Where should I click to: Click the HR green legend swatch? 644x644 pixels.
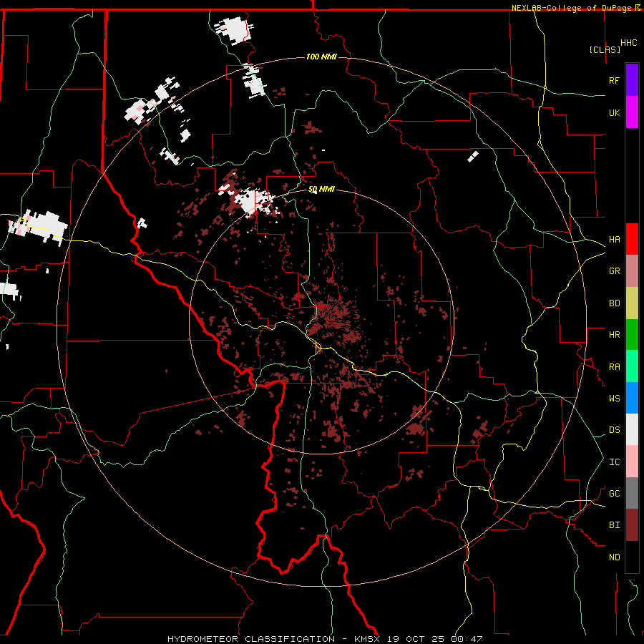point(632,334)
